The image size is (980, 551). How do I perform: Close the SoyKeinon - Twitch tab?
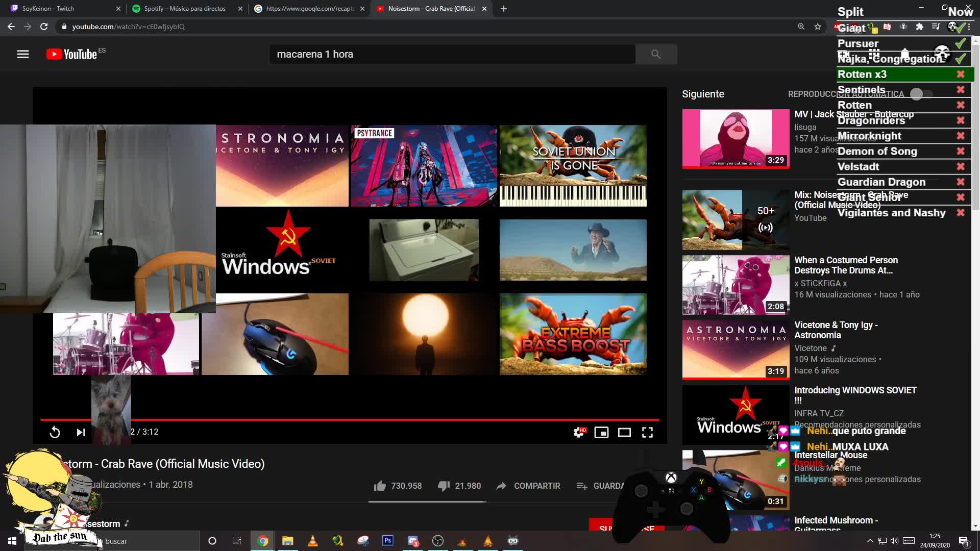click(x=118, y=9)
